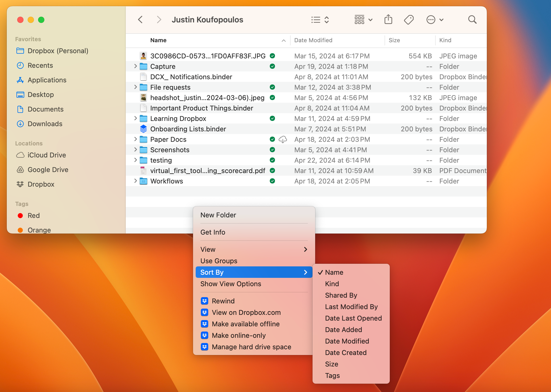The image size is (551, 392).
Task: Choose New Folder in context menu
Action: coord(254,215)
